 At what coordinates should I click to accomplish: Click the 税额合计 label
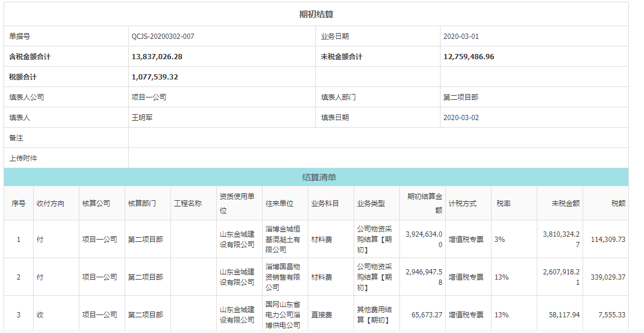pos(23,77)
